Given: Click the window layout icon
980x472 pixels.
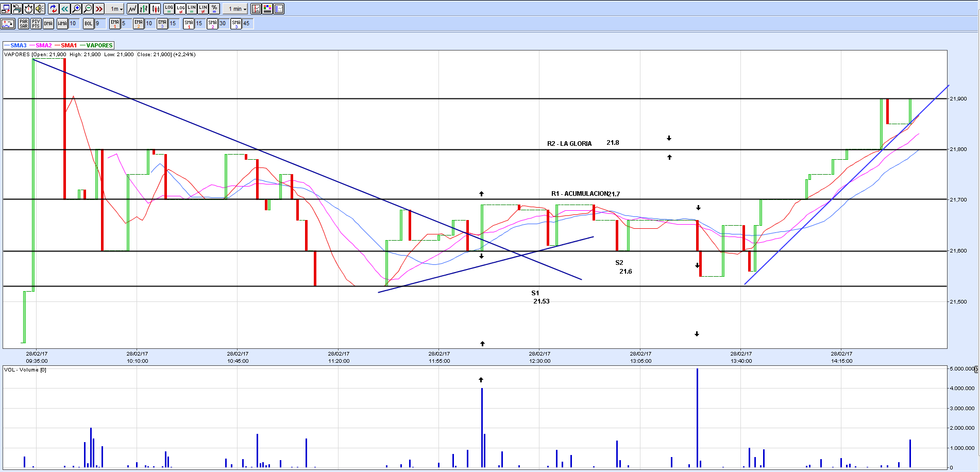Looking at the screenshot, I should point(6,9).
